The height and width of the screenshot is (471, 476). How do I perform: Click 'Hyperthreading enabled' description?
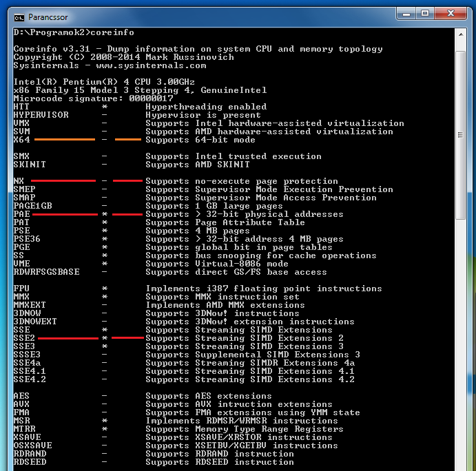[x=206, y=107]
